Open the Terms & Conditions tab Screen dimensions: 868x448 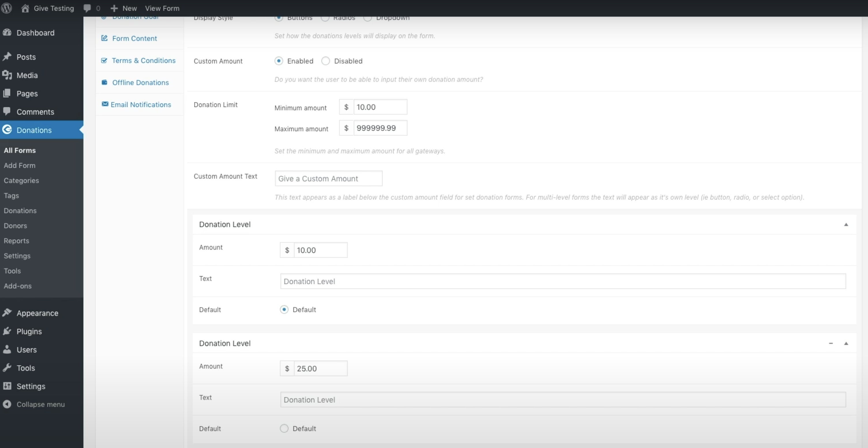click(x=143, y=61)
